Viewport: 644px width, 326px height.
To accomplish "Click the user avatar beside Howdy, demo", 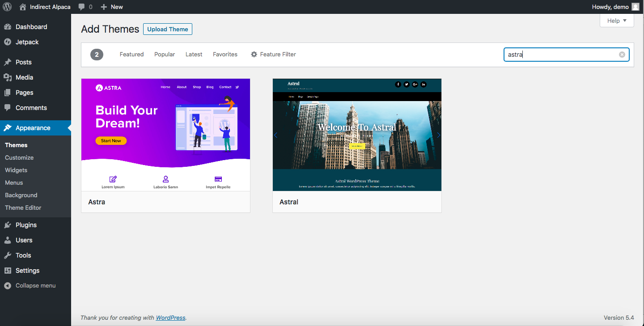I will [x=635, y=7].
